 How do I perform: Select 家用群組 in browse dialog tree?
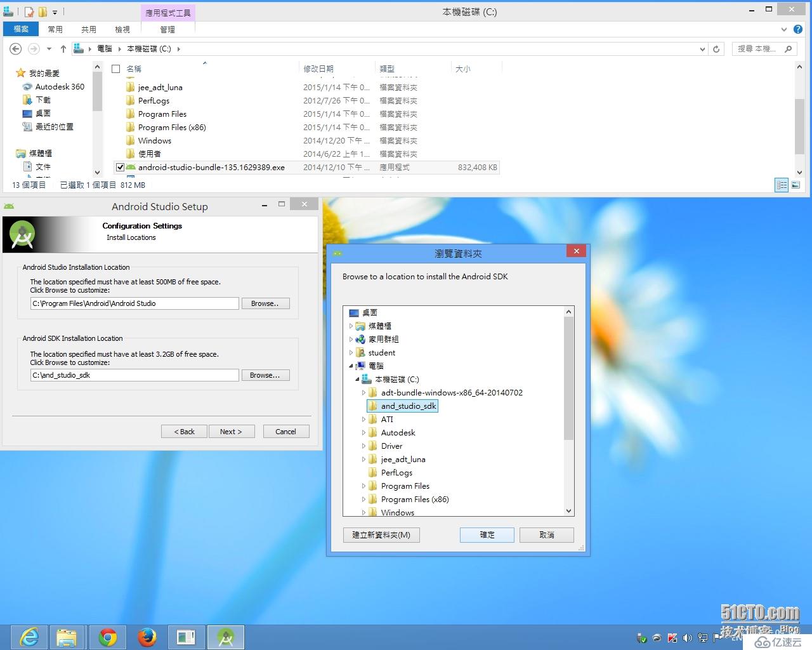384,339
